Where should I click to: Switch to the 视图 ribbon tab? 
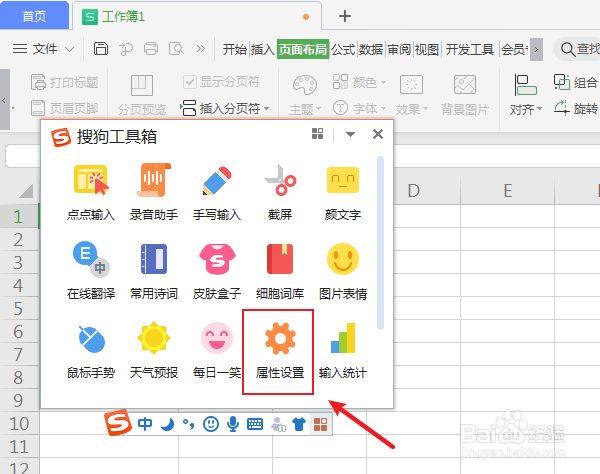427,49
